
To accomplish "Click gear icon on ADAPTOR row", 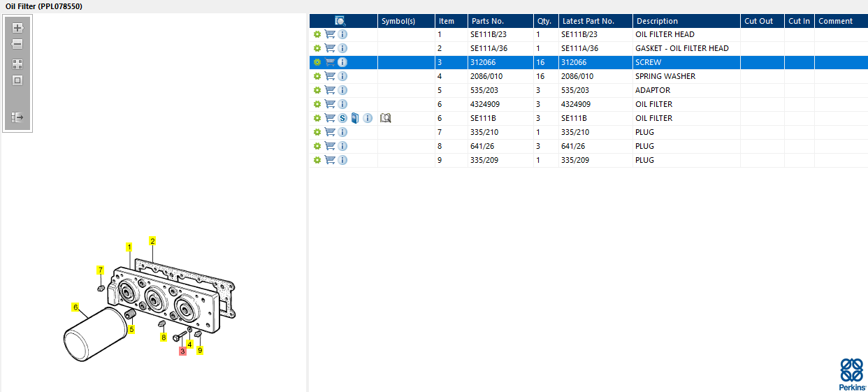I will [x=317, y=90].
